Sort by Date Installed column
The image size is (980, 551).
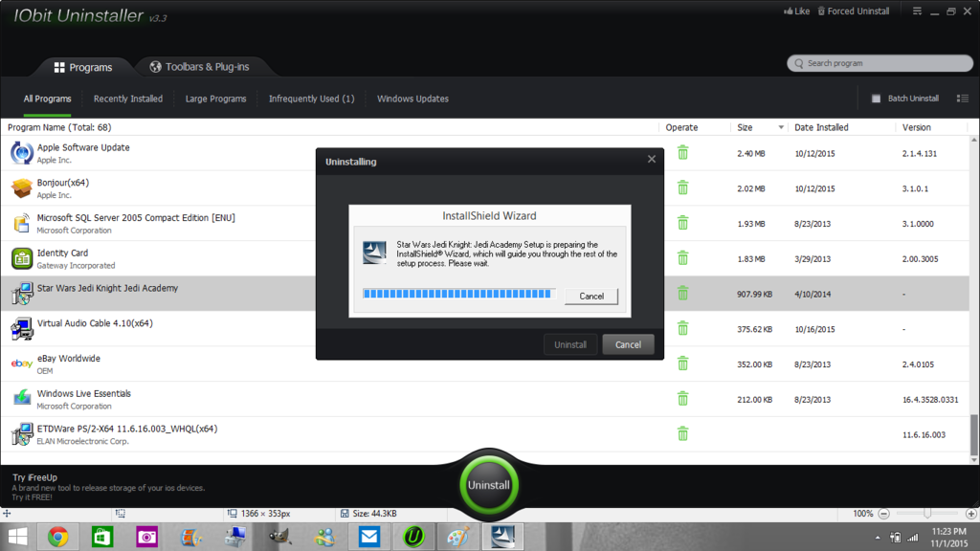(x=821, y=127)
